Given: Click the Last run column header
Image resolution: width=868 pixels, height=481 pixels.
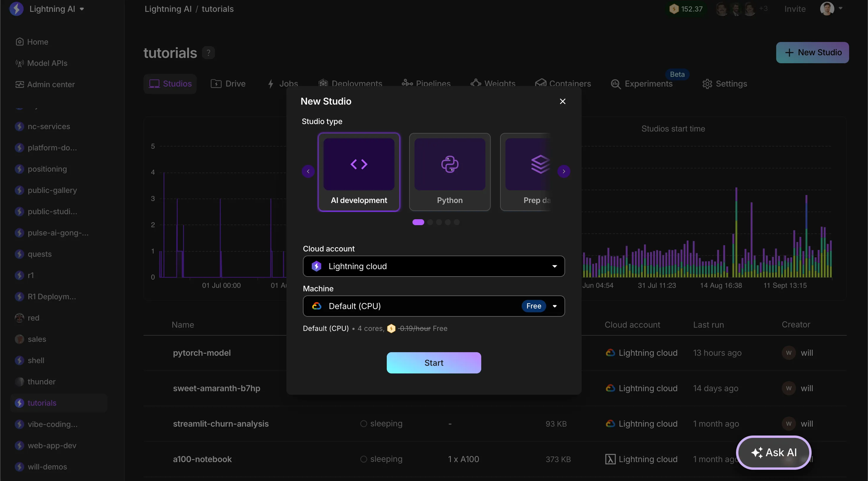Looking at the screenshot, I should [x=708, y=324].
